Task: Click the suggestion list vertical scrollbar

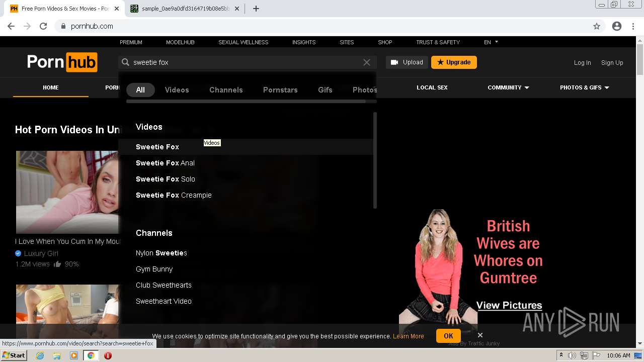Action: [375, 160]
